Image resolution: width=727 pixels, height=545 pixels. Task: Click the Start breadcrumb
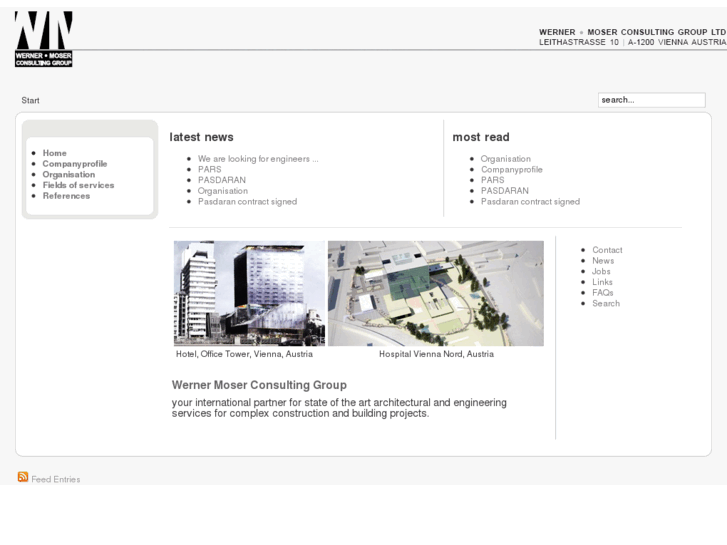[30, 101]
